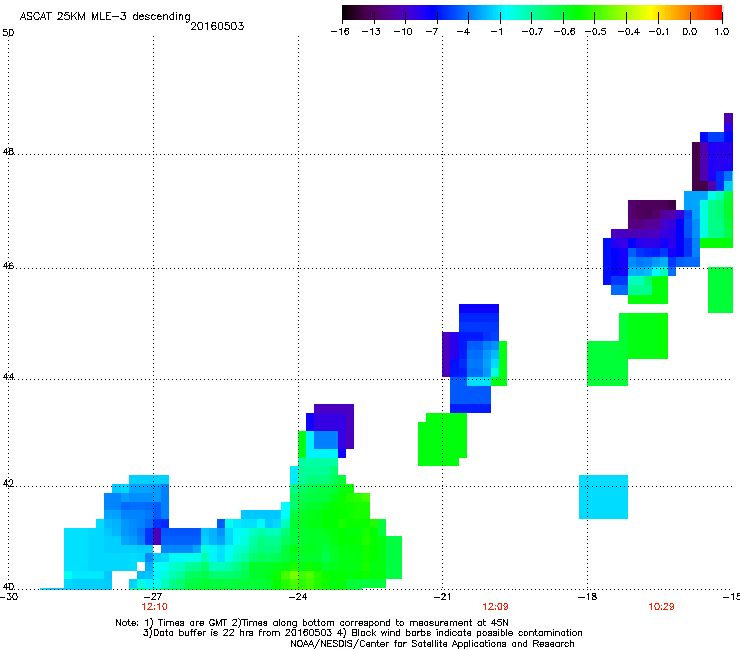The height and width of the screenshot is (650, 740).
Task: Click the -7 color scale label
Action: pos(432,32)
